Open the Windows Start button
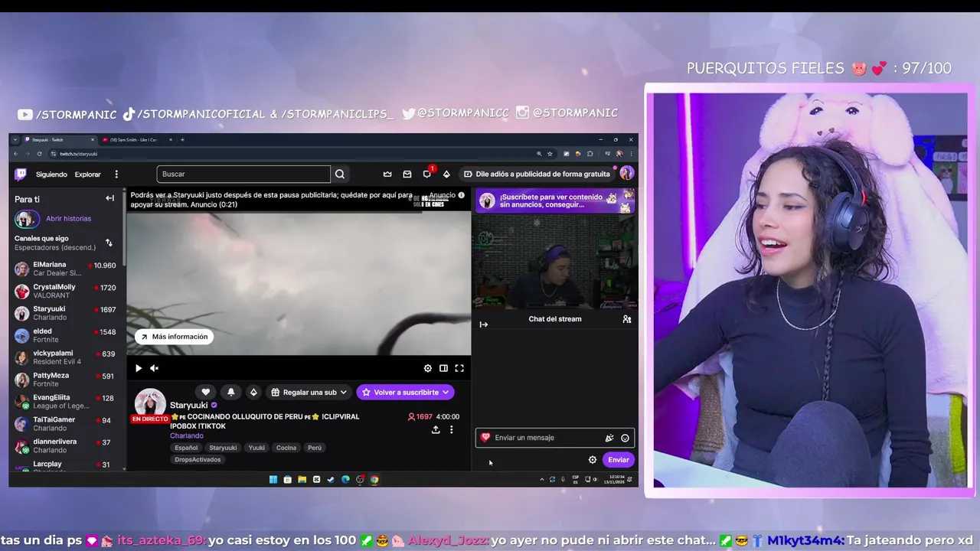 coord(273,480)
